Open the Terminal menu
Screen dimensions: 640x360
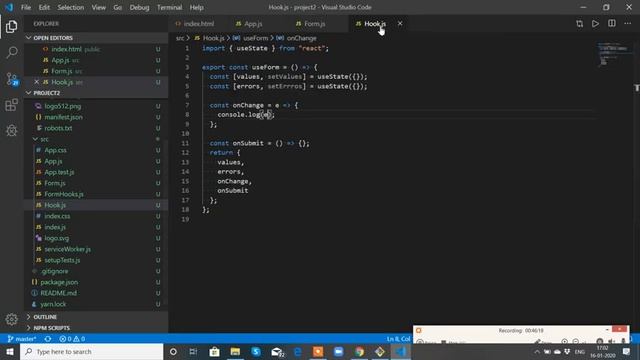[x=169, y=7]
